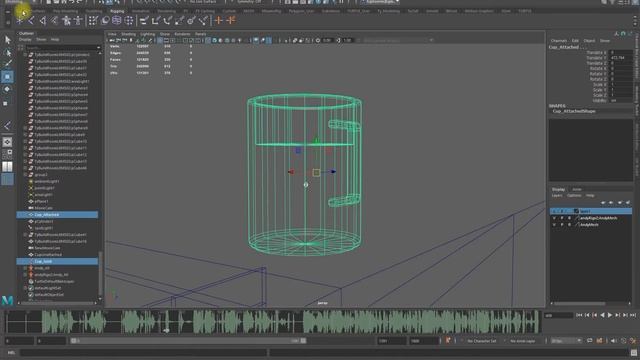
Task: Expand the andy_ctl node in Outliner
Action: (x=25, y=268)
